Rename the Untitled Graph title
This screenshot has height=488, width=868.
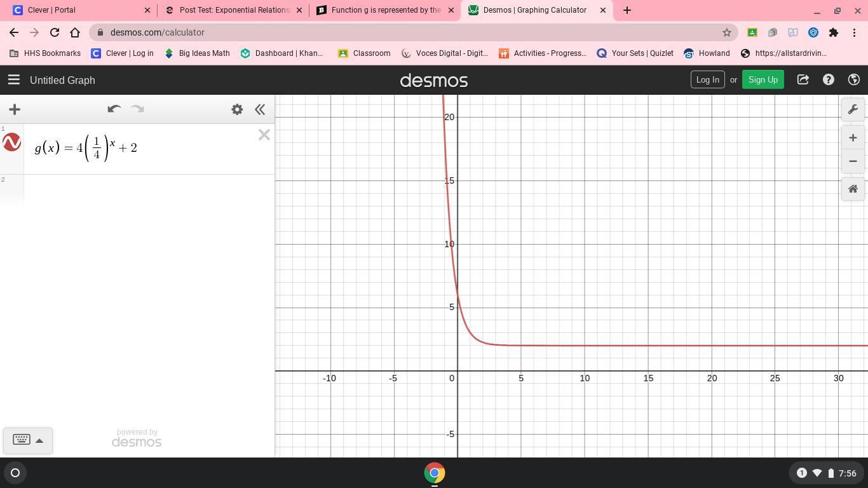pyautogui.click(x=62, y=80)
